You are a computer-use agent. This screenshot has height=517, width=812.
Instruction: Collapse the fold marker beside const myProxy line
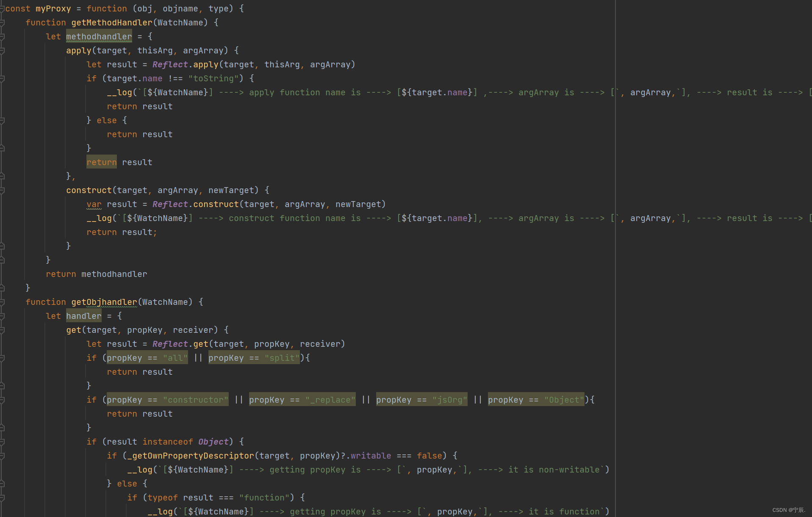(2, 8)
